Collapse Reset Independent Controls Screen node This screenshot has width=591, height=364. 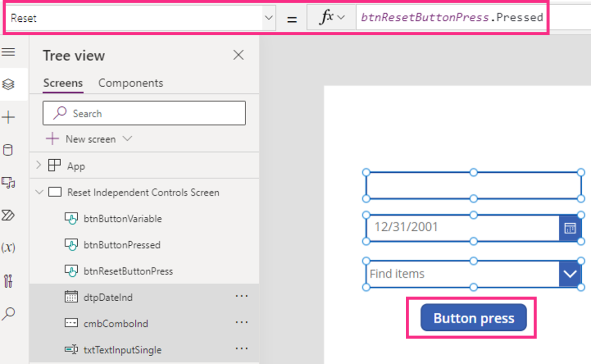click(38, 192)
